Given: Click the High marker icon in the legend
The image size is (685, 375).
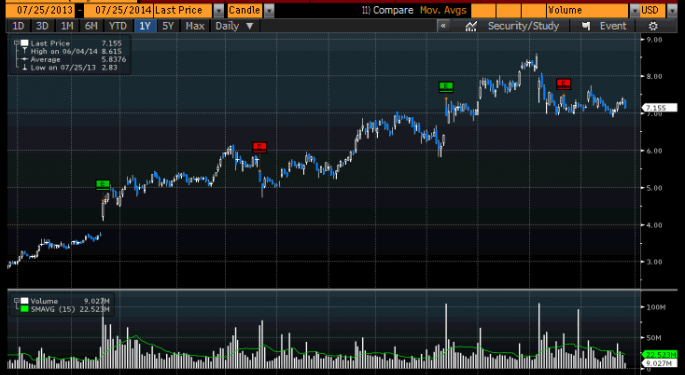Looking at the screenshot, I should (x=24, y=51).
